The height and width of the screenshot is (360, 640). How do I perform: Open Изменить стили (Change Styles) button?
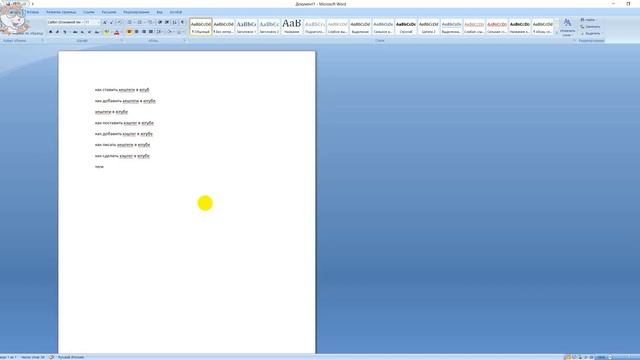567,27
